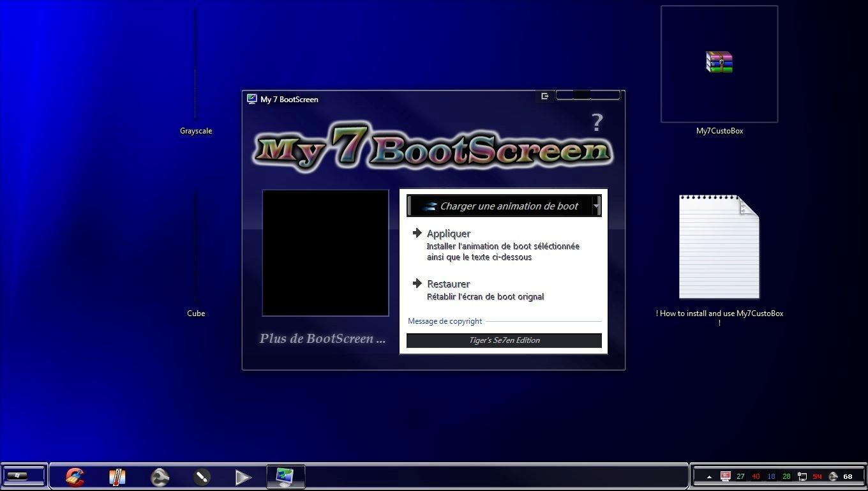The height and width of the screenshot is (491, 868).
Task: Click the green 28 tray readout
Action: pos(786,476)
